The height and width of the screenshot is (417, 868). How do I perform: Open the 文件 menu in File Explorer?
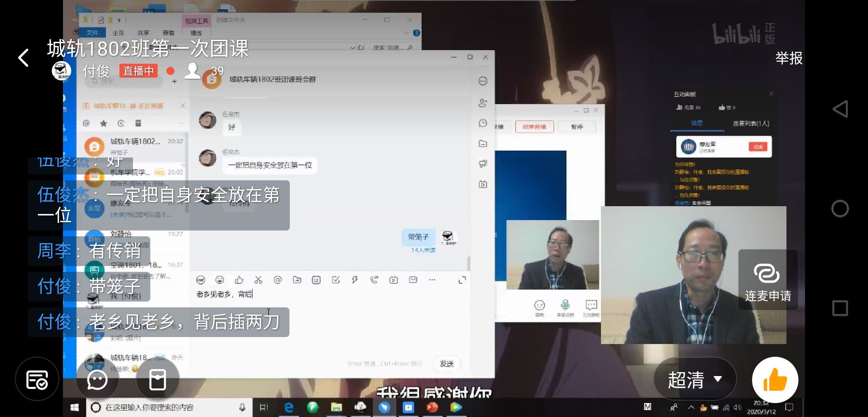pos(92,33)
